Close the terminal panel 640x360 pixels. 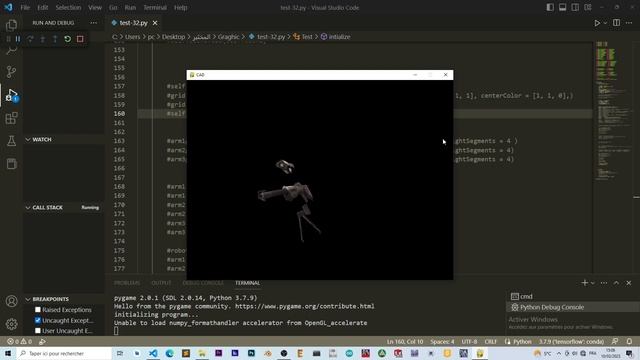pyautogui.click(x=629, y=283)
